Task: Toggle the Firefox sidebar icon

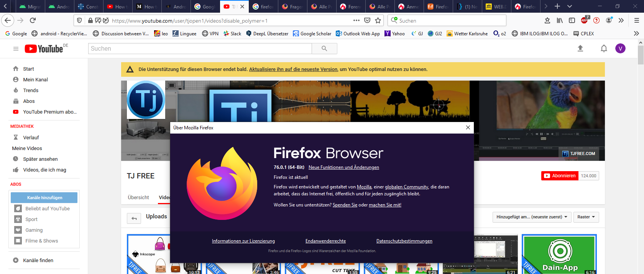Action: click(572, 20)
